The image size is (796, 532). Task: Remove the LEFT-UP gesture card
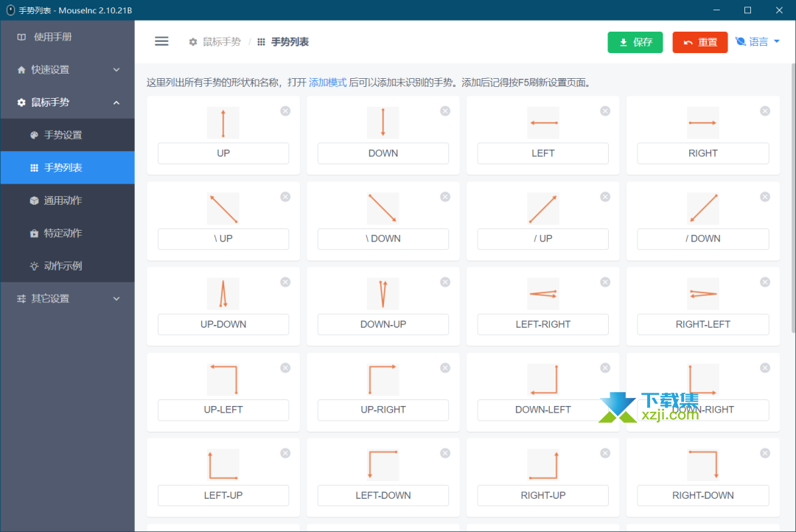pyautogui.click(x=285, y=453)
